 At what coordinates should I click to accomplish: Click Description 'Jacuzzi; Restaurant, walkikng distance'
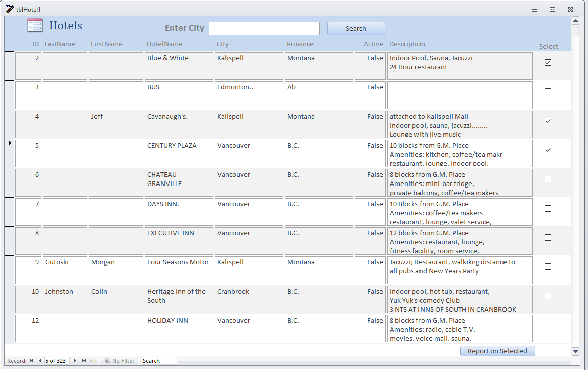point(460,270)
